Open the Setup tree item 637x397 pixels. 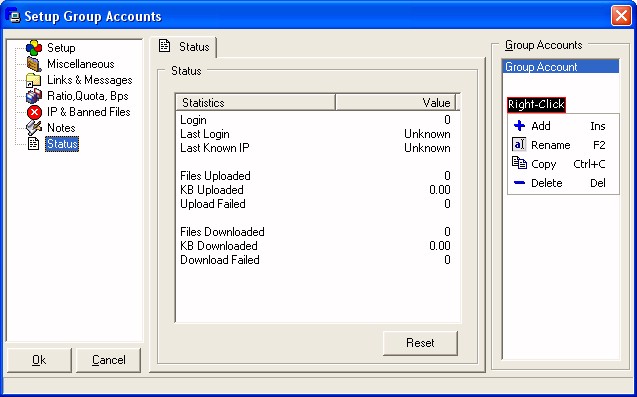coord(61,48)
